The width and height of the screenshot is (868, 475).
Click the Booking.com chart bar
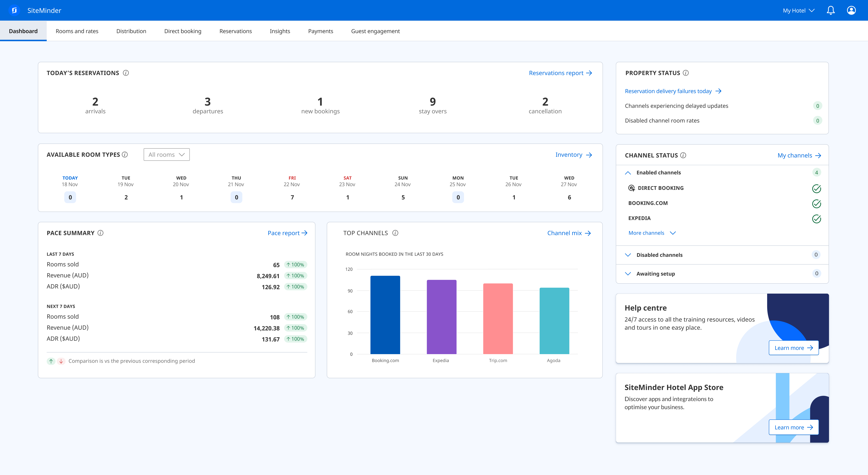[385, 315]
